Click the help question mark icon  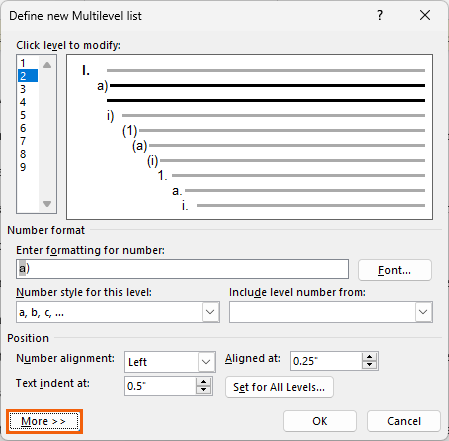pos(380,15)
